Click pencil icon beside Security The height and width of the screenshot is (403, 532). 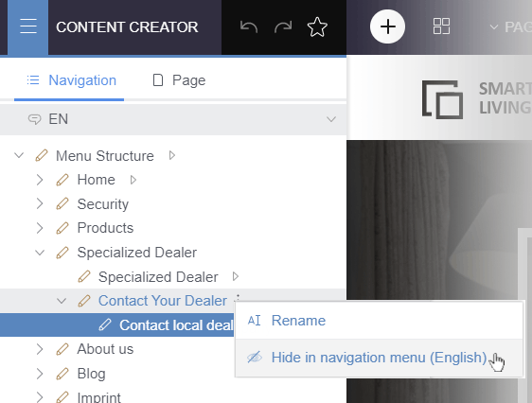pyautogui.click(x=62, y=204)
